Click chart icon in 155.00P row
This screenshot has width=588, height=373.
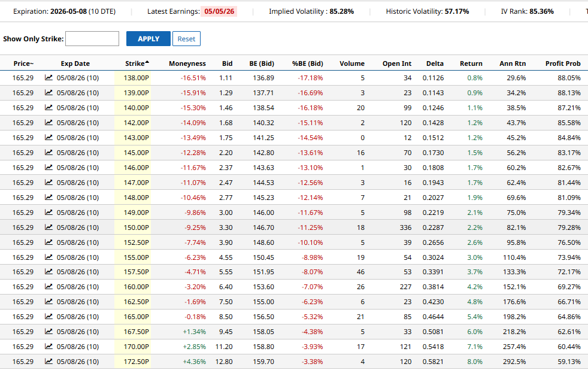(x=49, y=257)
